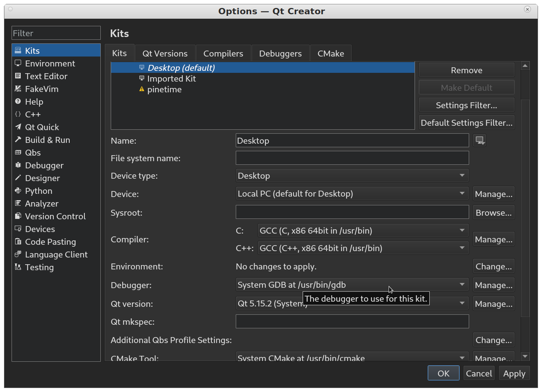Switch to the CMake tab
This screenshot has width=542, height=392.
click(x=331, y=53)
